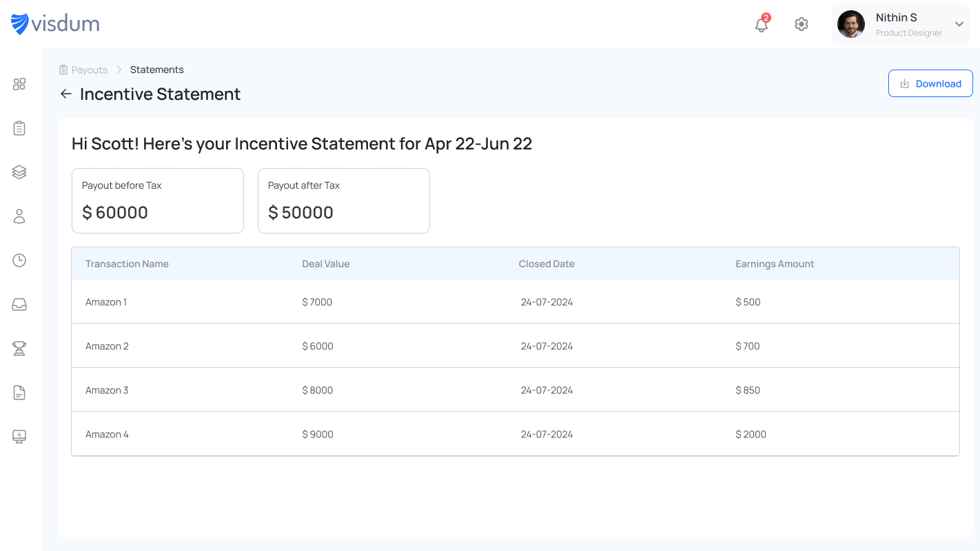Open the inbox tray sidebar icon
This screenshot has width=980, height=551.
[19, 304]
